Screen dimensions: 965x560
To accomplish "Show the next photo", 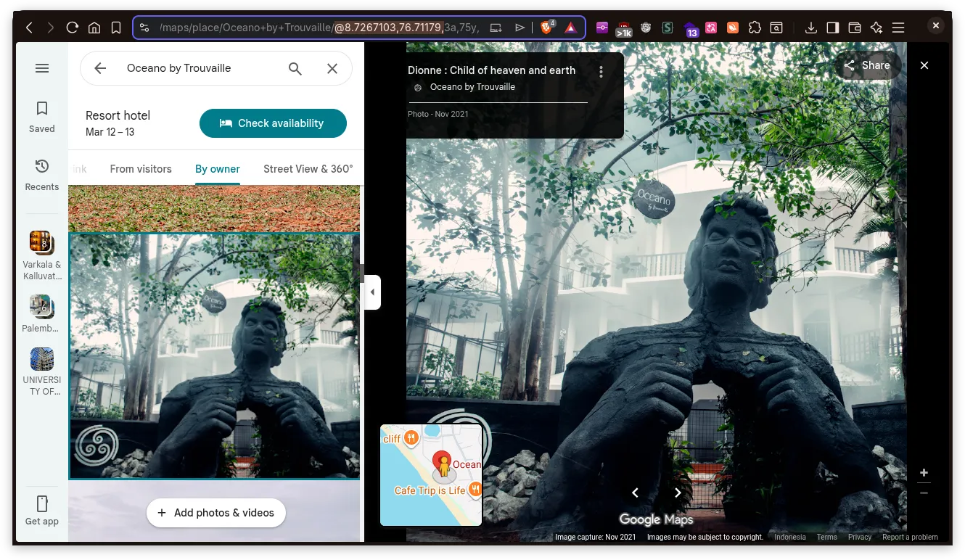I will click(678, 493).
